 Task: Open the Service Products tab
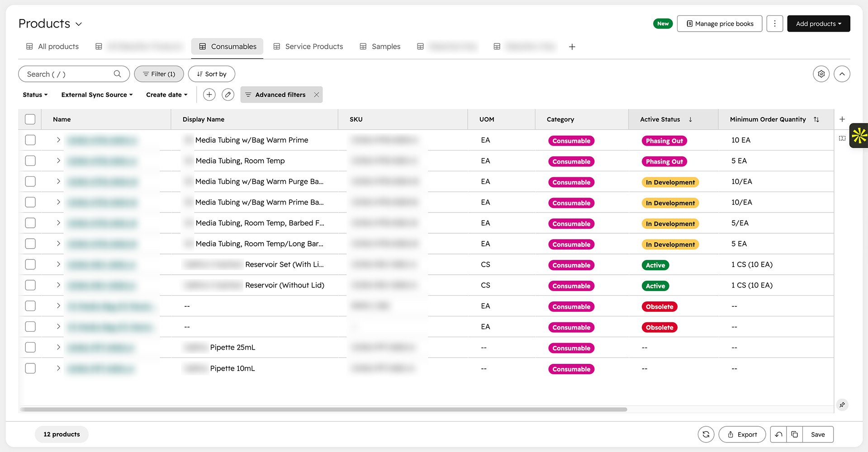point(308,47)
